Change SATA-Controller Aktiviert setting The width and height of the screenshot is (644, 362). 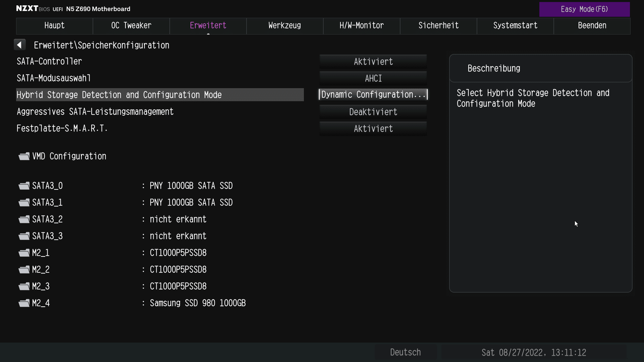click(x=373, y=62)
